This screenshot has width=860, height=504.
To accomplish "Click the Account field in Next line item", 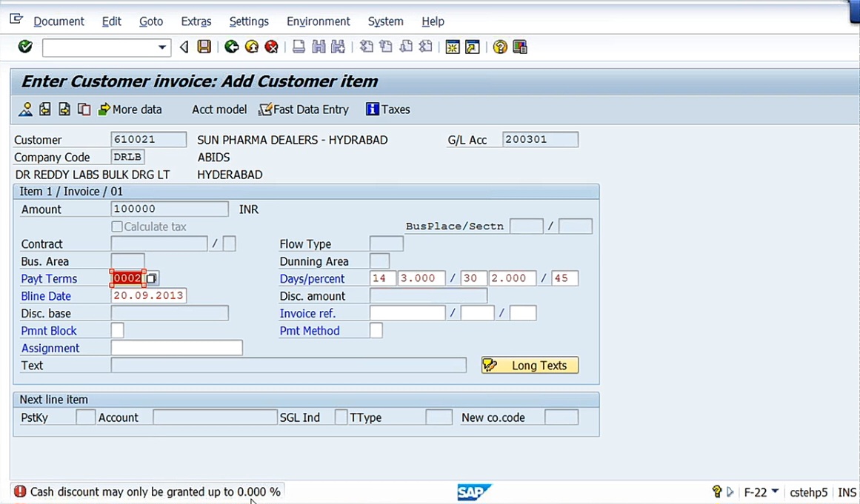I will [215, 417].
